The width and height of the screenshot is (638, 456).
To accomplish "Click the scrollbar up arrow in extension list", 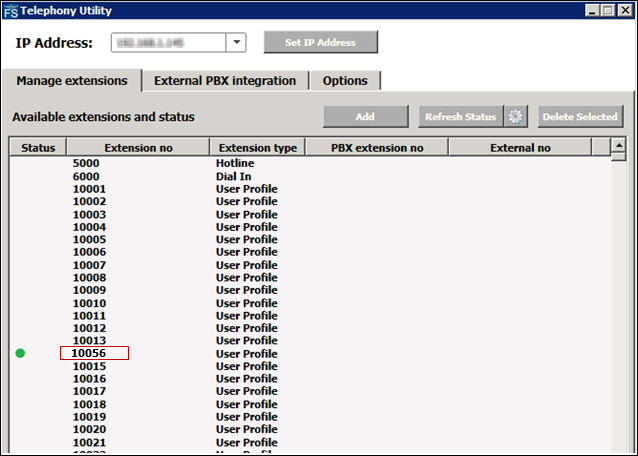I will tap(618, 146).
